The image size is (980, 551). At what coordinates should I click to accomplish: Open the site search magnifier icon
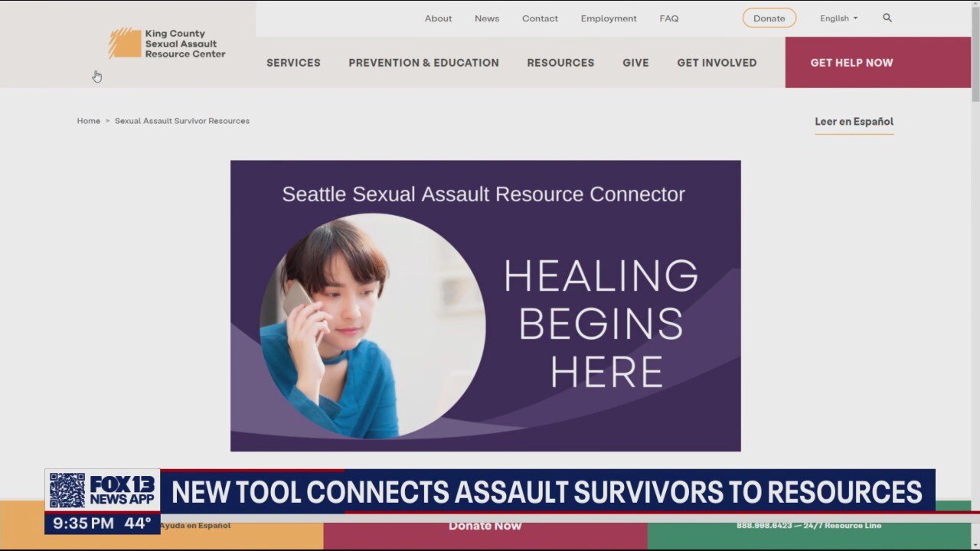tap(887, 18)
